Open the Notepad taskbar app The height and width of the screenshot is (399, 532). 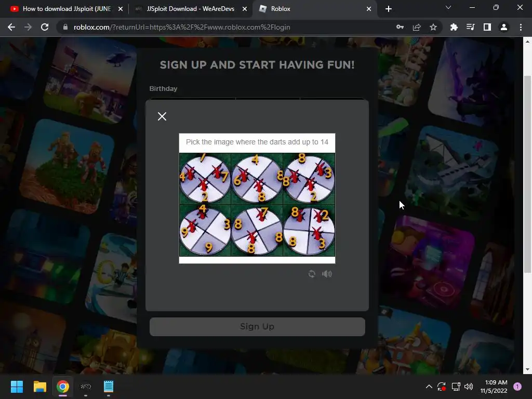pos(109,387)
